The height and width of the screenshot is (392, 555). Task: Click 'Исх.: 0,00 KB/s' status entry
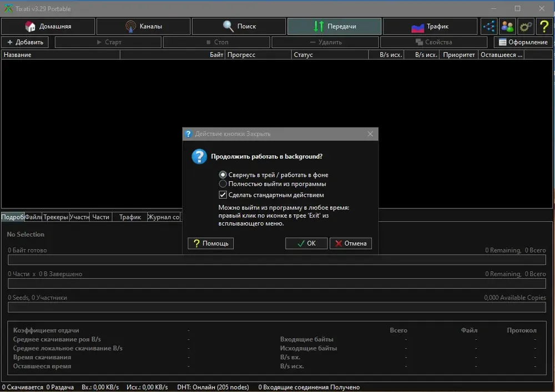tap(147, 387)
